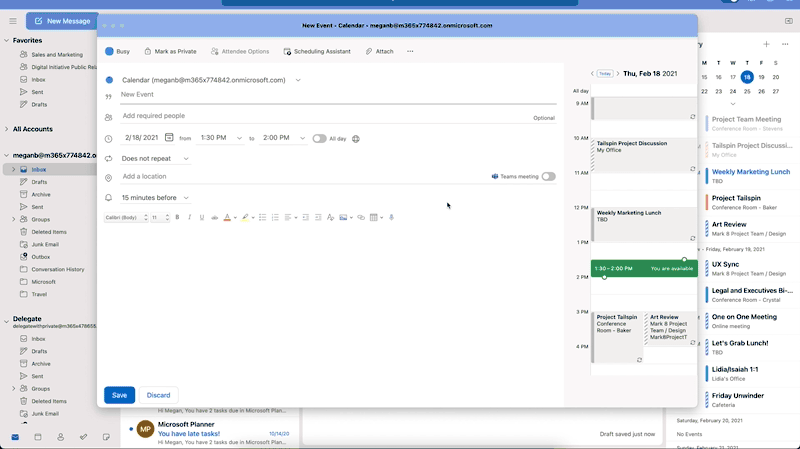Open the Does not repeat dropdown
Screen dimensions: 800x449
[x=155, y=159]
